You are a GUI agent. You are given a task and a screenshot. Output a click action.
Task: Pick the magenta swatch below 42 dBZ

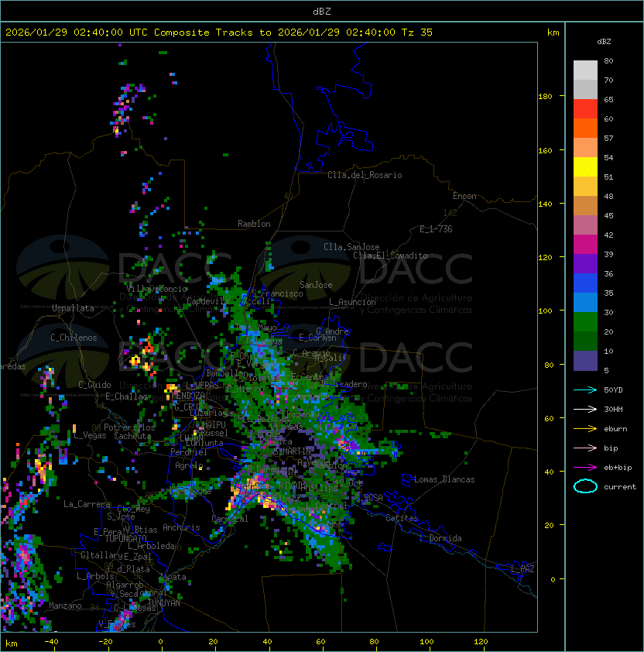tap(585, 245)
